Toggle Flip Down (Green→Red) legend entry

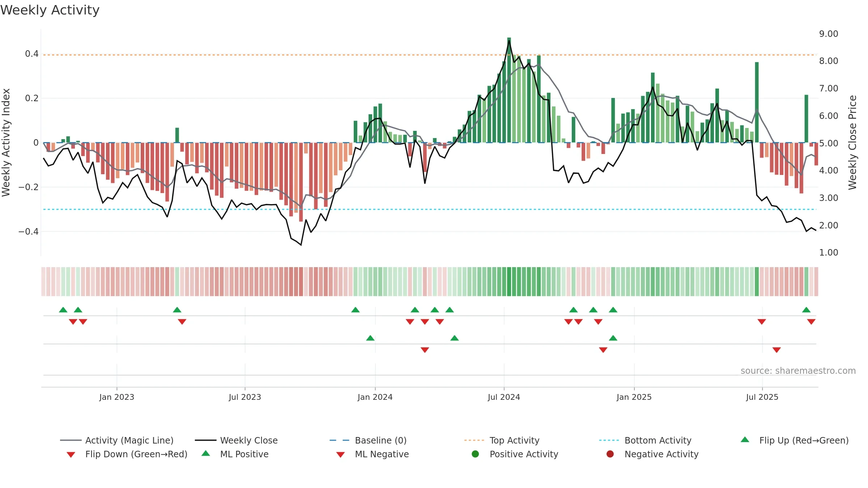coord(127,454)
